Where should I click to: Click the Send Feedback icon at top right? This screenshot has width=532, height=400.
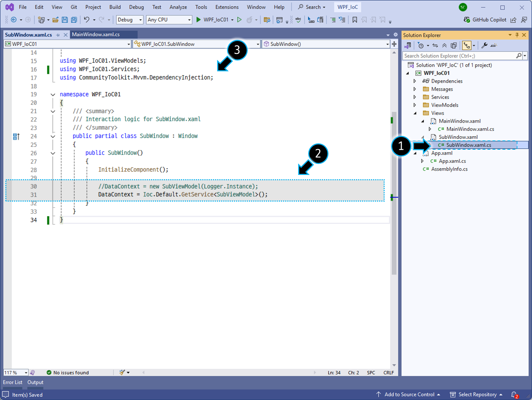click(524, 20)
